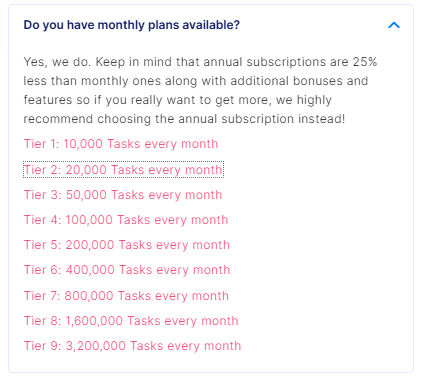Click empty header space beside the question title
Viewport: 426px width, 377px height.
point(313,25)
